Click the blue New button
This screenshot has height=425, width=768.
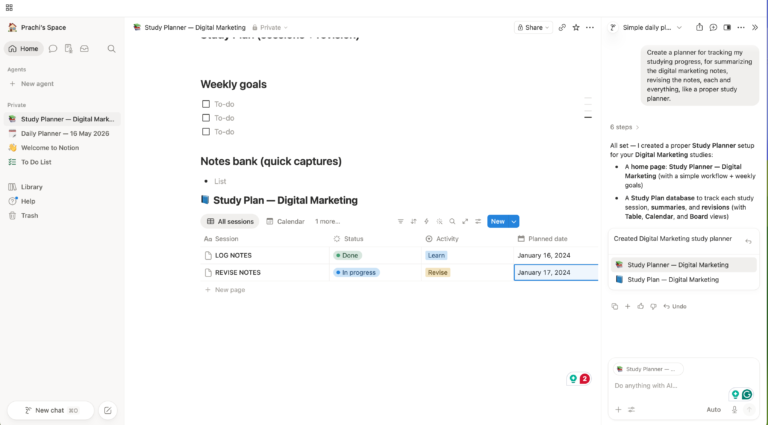(x=498, y=221)
